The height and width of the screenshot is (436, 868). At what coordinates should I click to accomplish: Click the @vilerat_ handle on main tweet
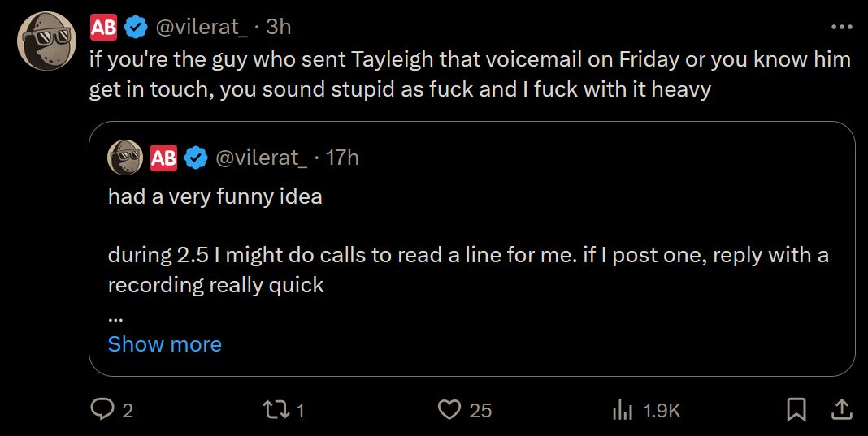[x=202, y=27]
